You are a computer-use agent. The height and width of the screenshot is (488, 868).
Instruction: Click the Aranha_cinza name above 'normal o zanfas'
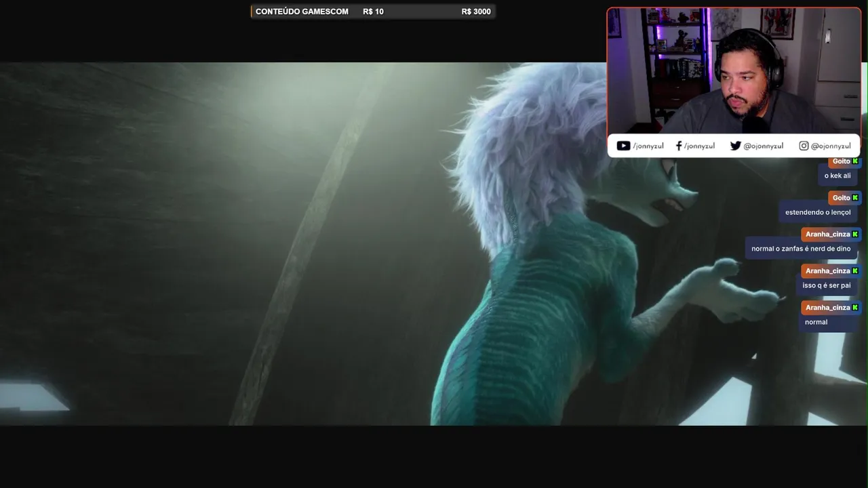(x=827, y=235)
